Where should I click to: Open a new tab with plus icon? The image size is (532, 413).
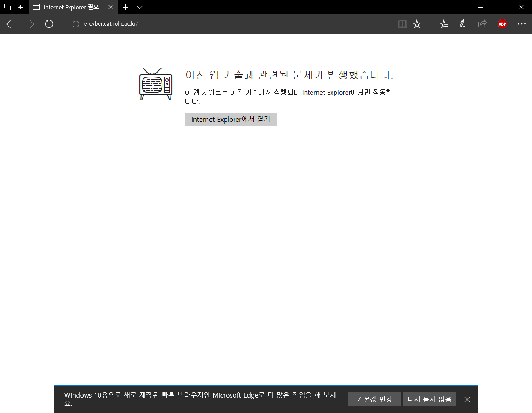point(126,7)
